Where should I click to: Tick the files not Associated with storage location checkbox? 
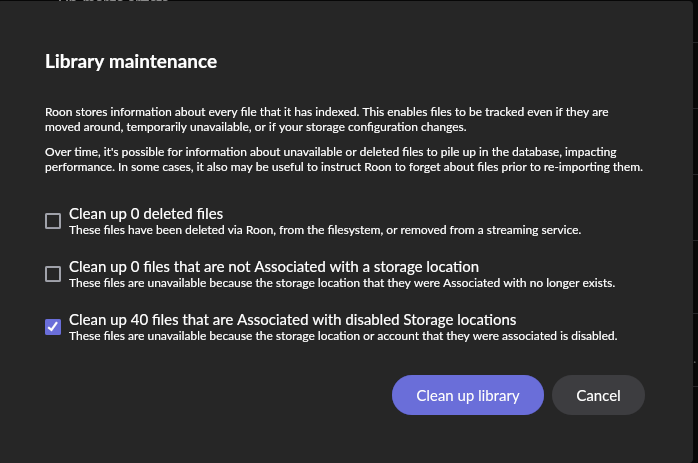[x=53, y=274]
